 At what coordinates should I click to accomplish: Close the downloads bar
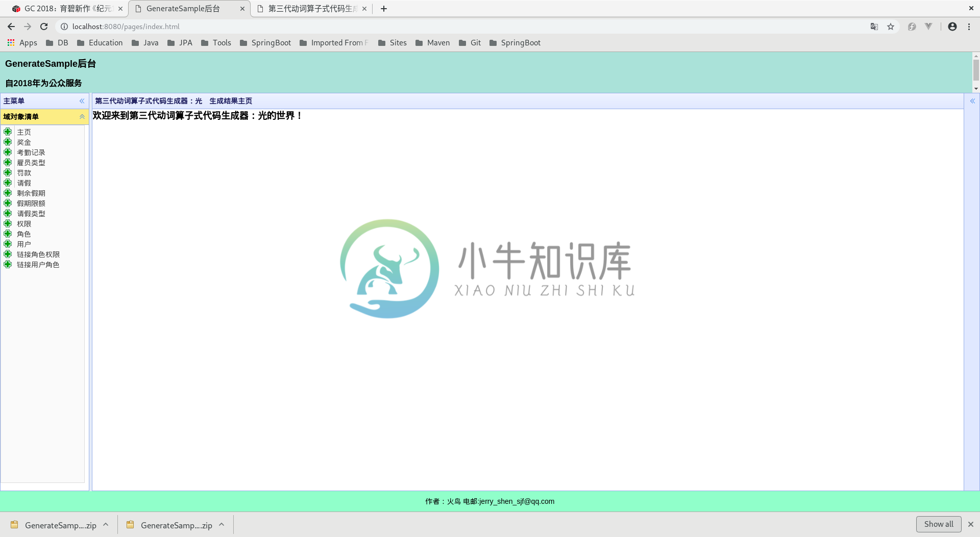pyautogui.click(x=971, y=524)
